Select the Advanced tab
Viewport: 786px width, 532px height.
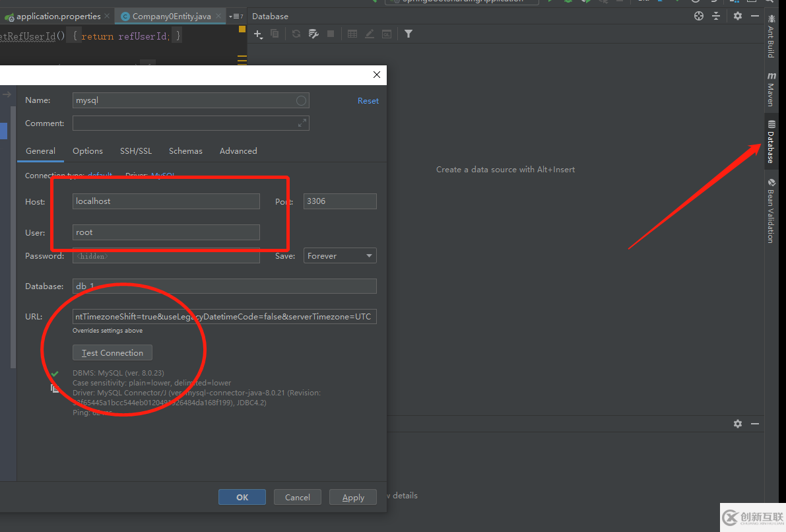point(238,151)
